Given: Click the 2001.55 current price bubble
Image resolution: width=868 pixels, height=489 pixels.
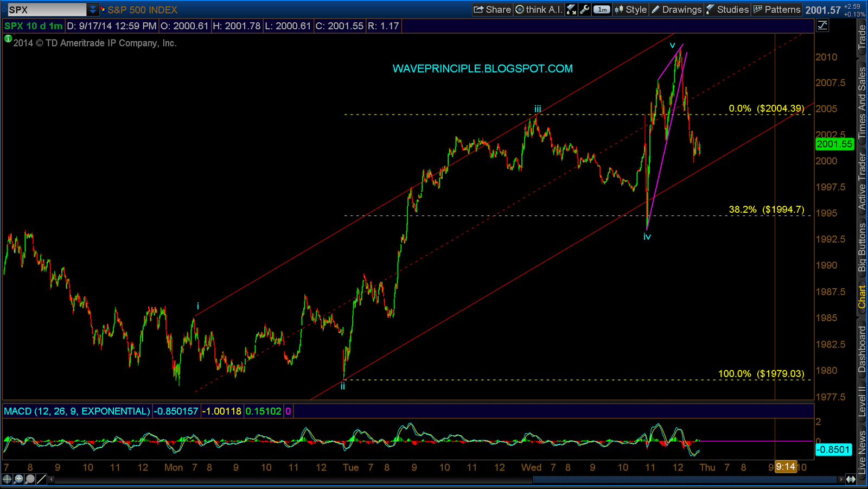Looking at the screenshot, I should point(834,144).
